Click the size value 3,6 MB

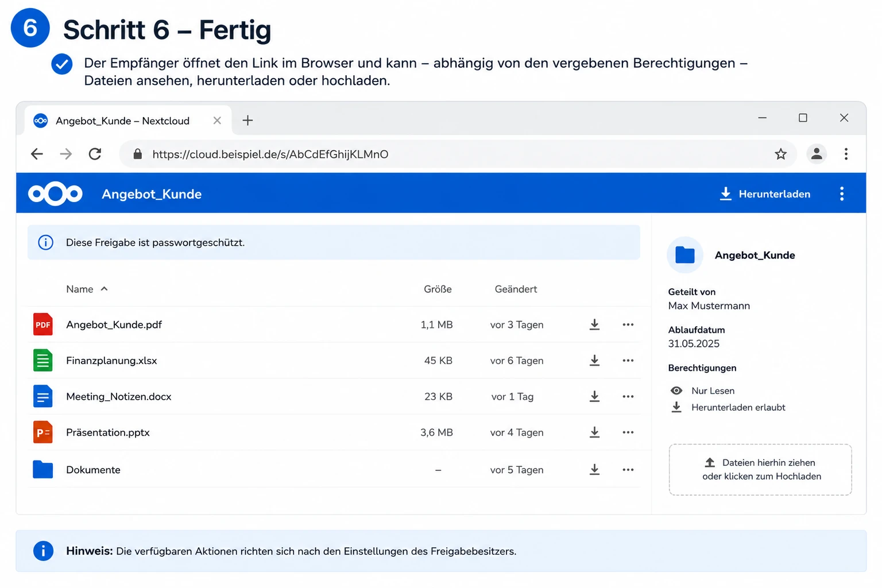pos(436,432)
